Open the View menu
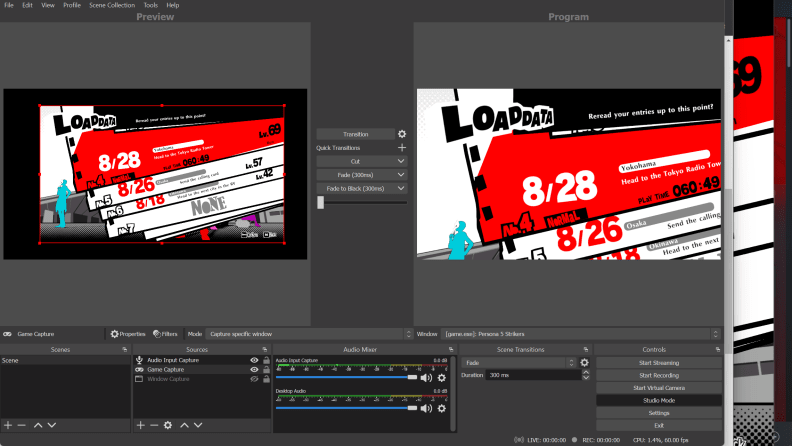 pyautogui.click(x=48, y=5)
